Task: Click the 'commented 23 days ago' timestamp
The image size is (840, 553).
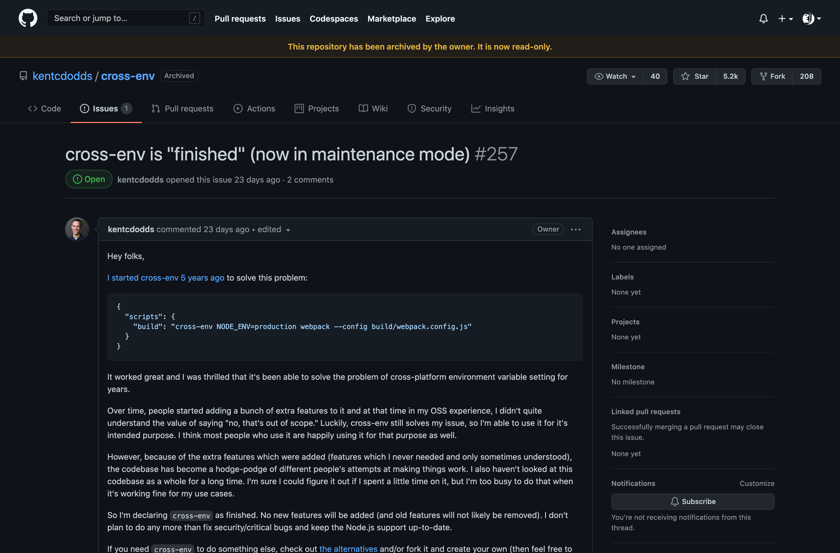Action: (x=202, y=229)
